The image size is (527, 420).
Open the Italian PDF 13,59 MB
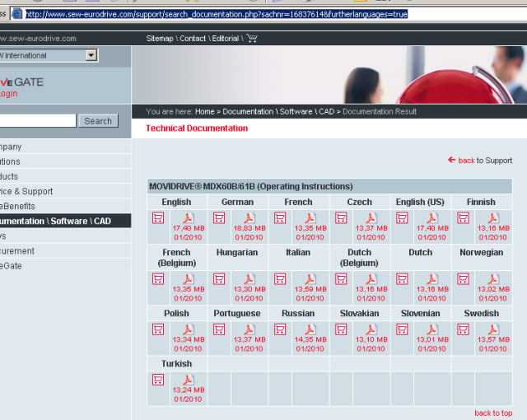[x=310, y=279]
